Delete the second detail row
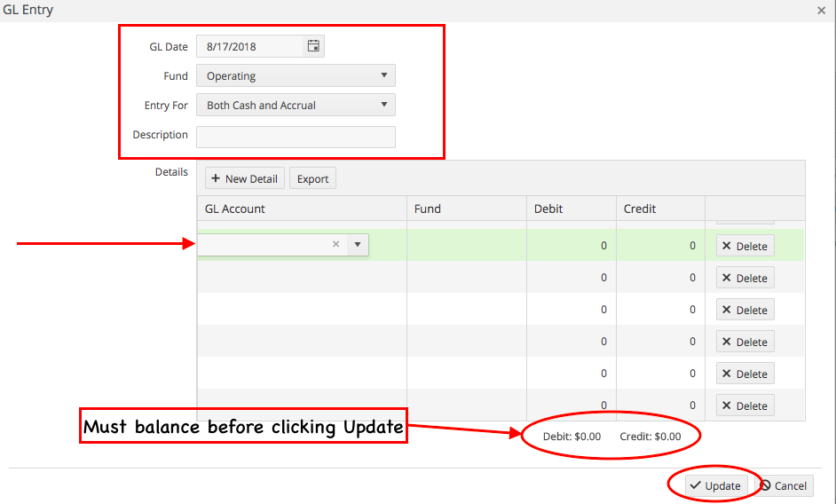 [745, 278]
